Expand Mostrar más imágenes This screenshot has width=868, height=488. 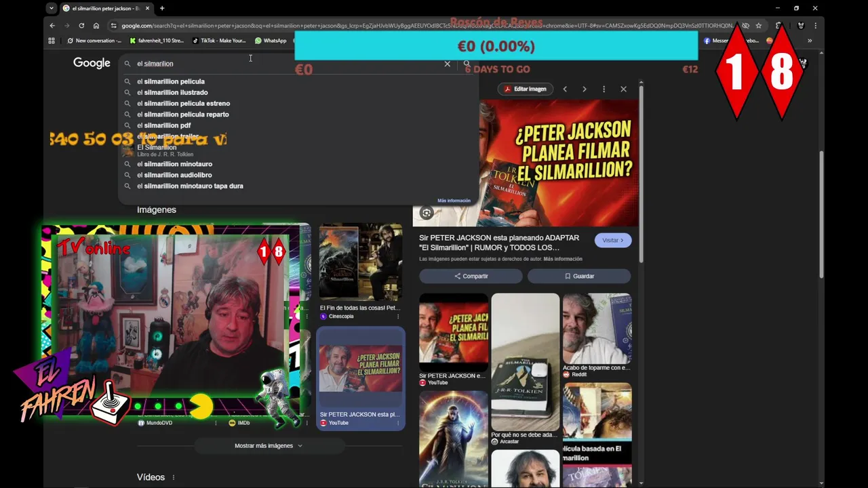coord(269,445)
